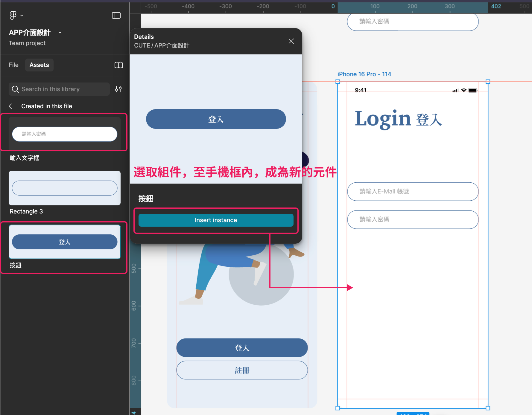Go back from Created in this file
The image size is (532, 415).
pyautogui.click(x=11, y=106)
